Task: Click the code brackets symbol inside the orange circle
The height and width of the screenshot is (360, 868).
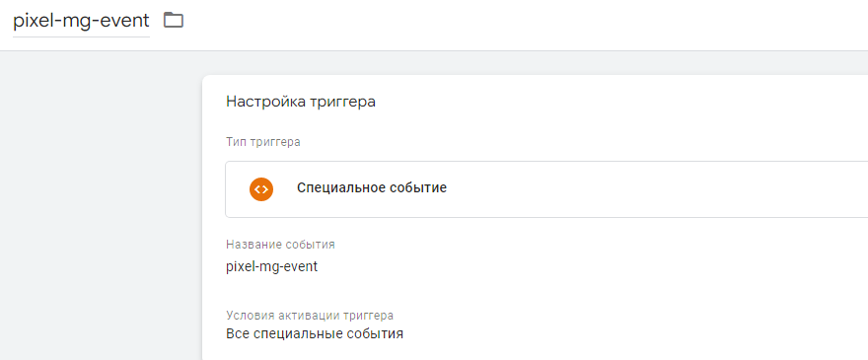Action: (261, 189)
